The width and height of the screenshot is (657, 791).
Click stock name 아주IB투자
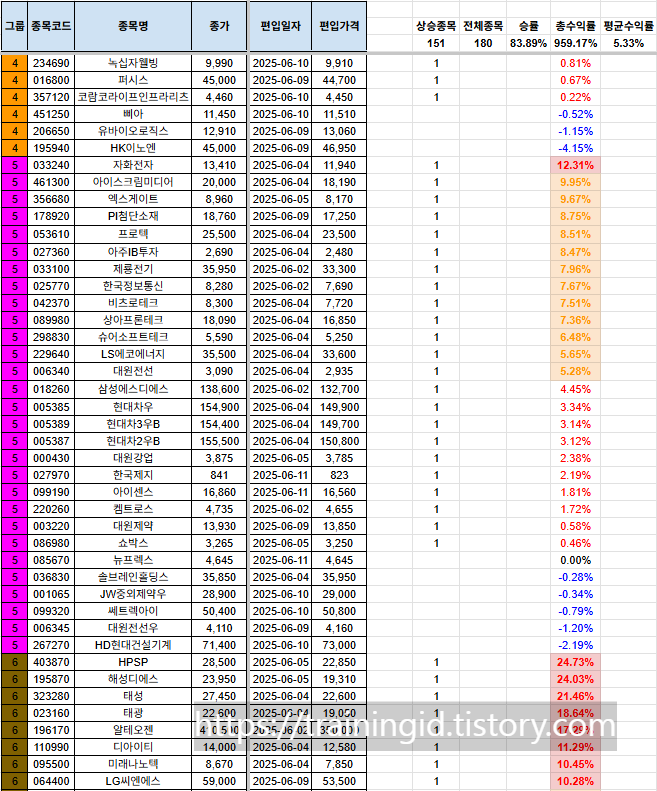[133, 252]
